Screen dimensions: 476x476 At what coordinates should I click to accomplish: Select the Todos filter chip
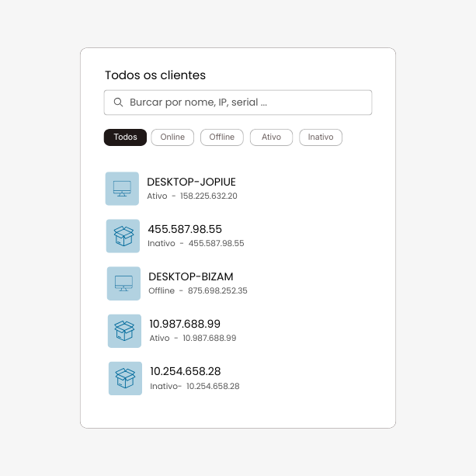click(125, 137)
